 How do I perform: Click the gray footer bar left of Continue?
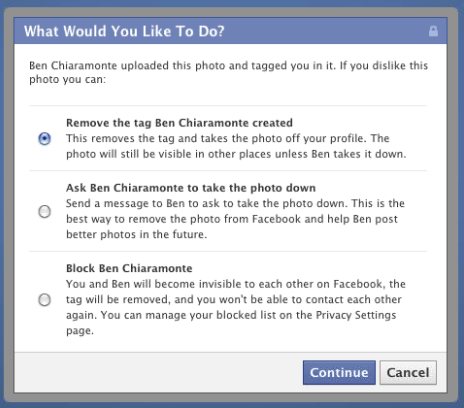(x=157, y=372)
